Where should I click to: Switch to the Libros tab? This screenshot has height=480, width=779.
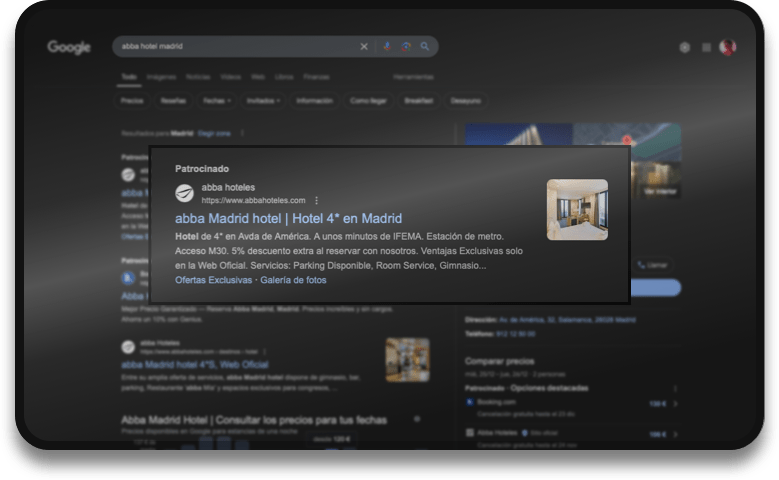pyautogui.click(x=284, y=77)
